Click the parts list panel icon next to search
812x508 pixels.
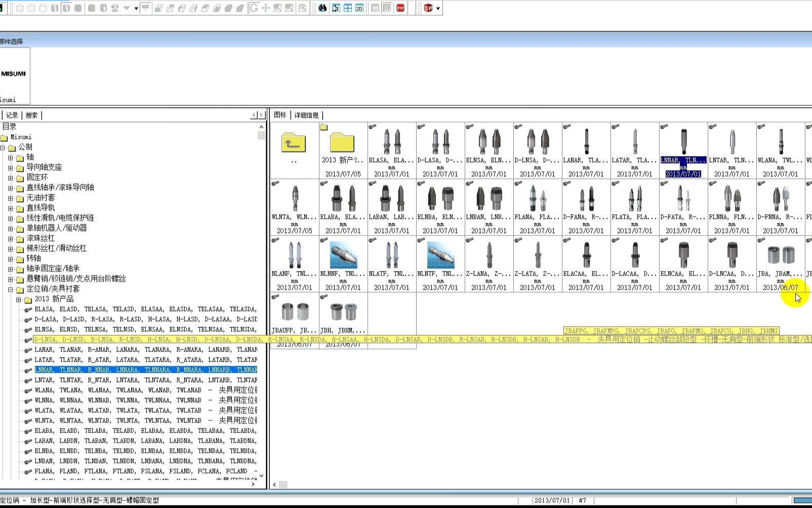[336, 8]
